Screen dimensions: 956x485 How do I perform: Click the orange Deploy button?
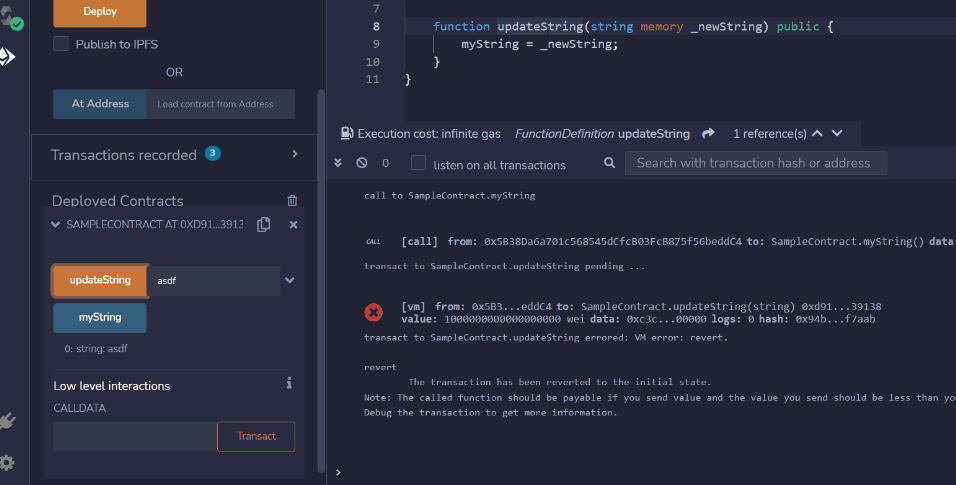100,12
